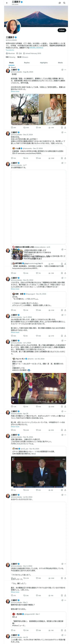
Task: Click the Translate bio link
Action: pos(10,50)
